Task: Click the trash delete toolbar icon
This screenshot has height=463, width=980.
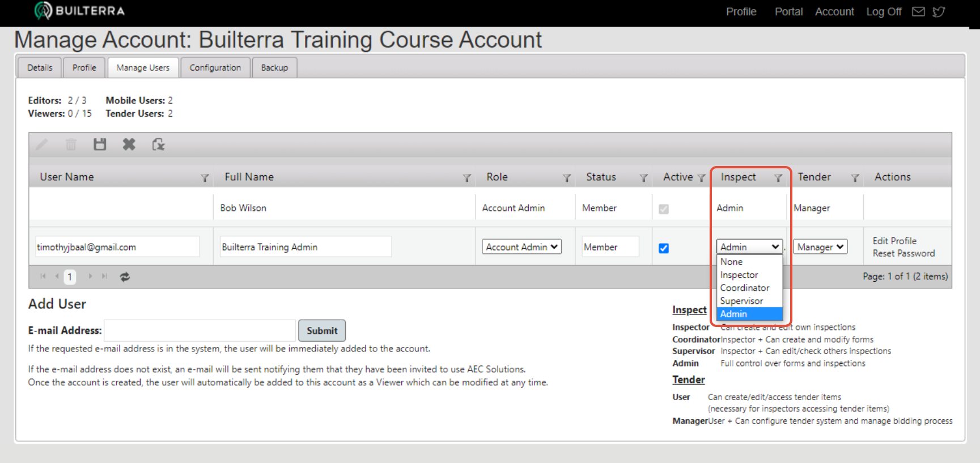Action: point(71,145)
